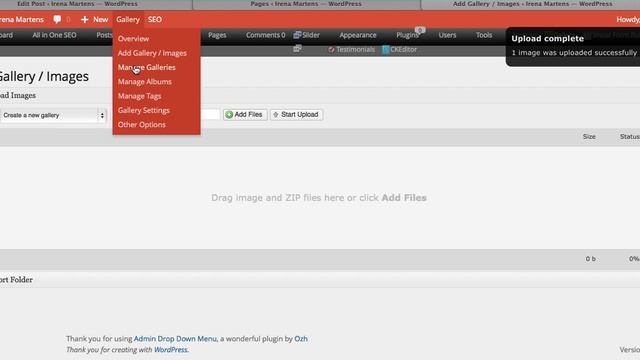Follow the Admin Drop Down Menu link
The height and width of the screenshot is (360, 640).
[176, 339]
